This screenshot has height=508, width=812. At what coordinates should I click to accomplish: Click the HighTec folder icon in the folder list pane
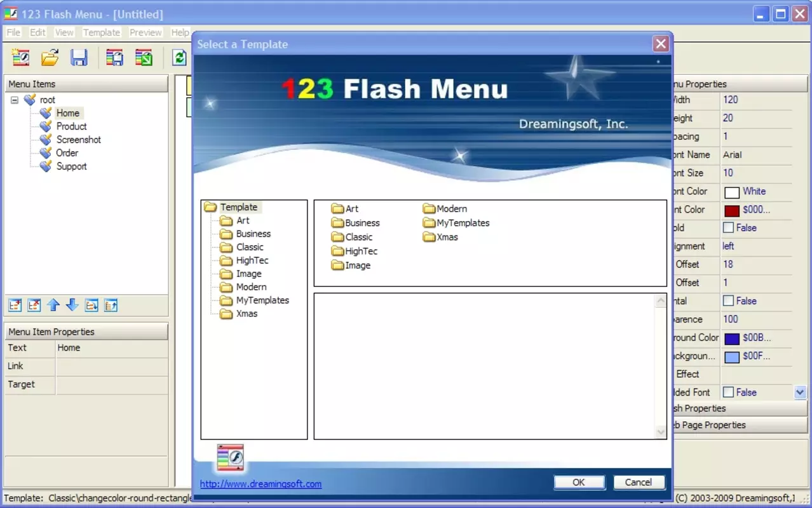tap(337, 251)
